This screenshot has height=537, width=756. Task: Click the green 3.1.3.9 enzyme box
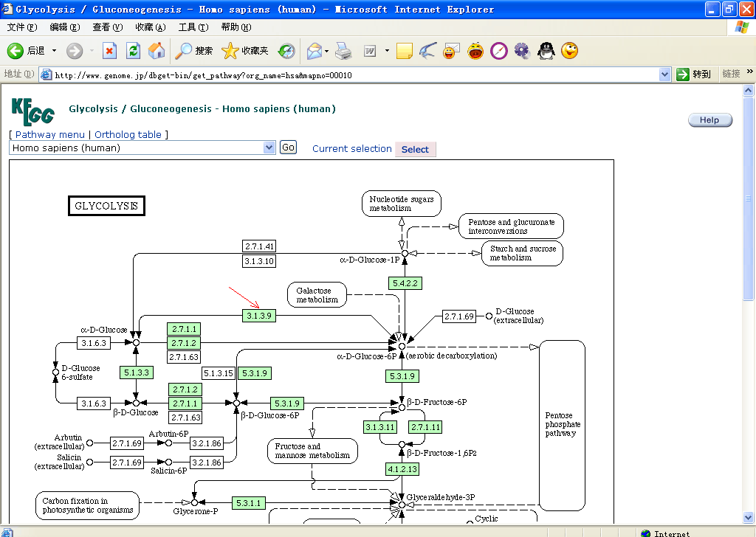258,316
